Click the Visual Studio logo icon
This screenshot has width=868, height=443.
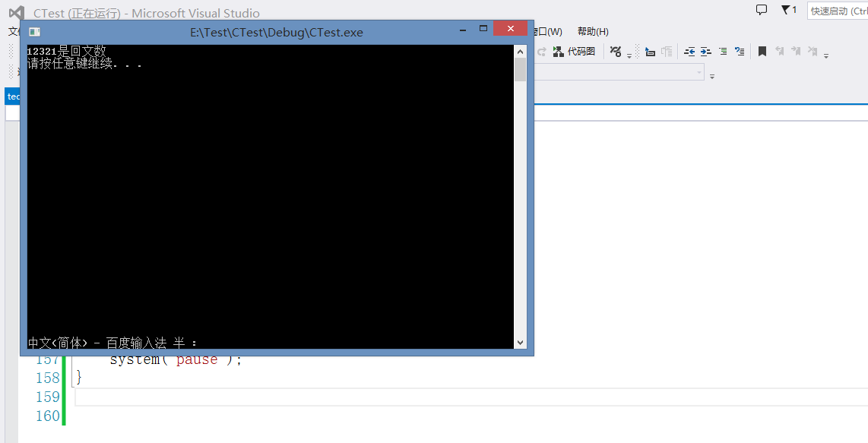(17, 13)
